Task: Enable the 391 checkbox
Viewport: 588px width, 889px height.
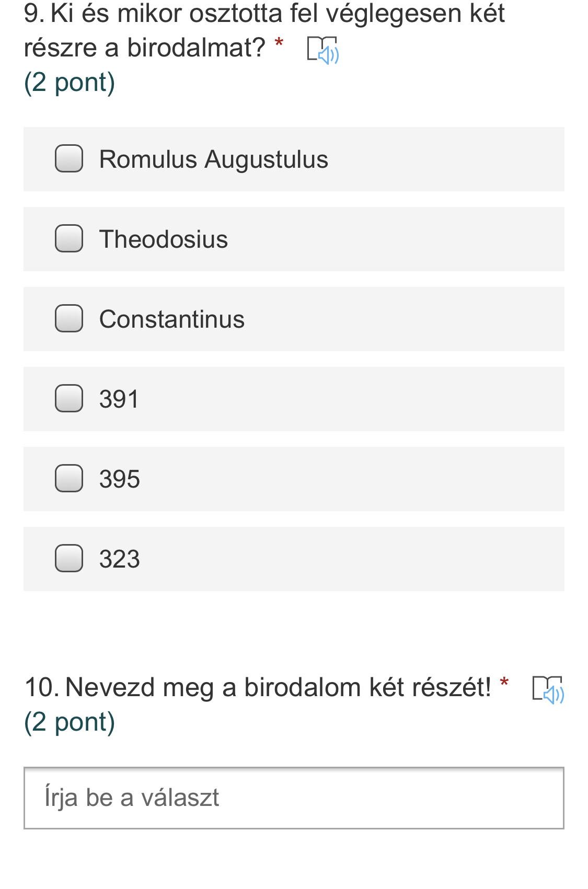Action: 69,398
